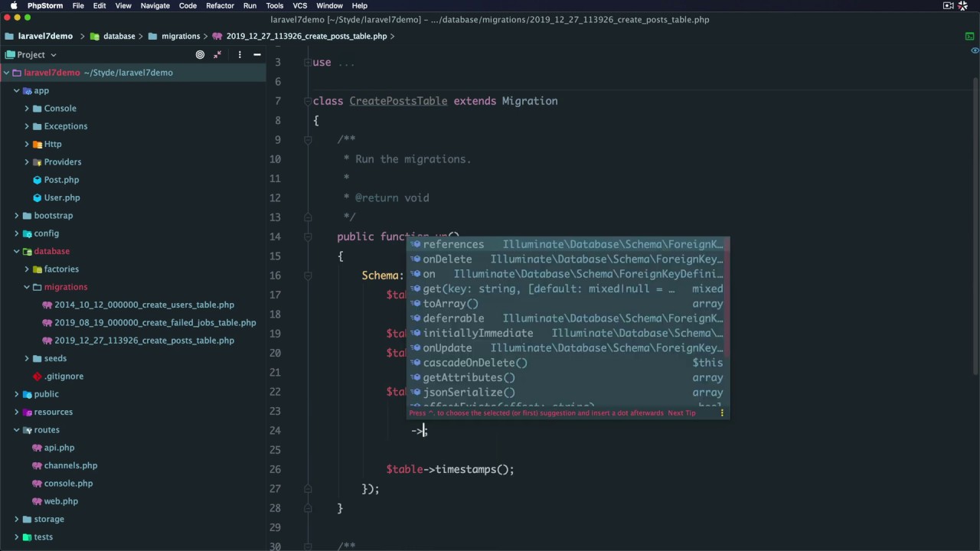Hide the Project tool window
This screenshot has height=551, width=980.
tap(257, 54)
